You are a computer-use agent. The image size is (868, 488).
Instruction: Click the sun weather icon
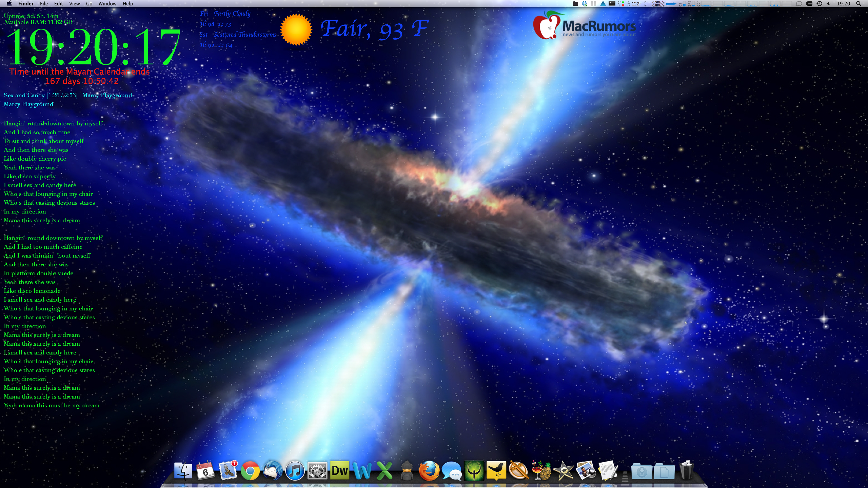(296, 29)
